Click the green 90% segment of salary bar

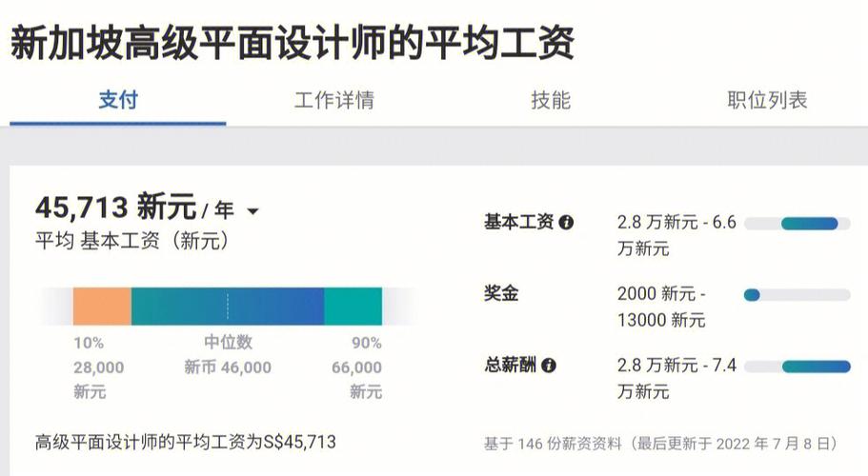coord(353,307)
